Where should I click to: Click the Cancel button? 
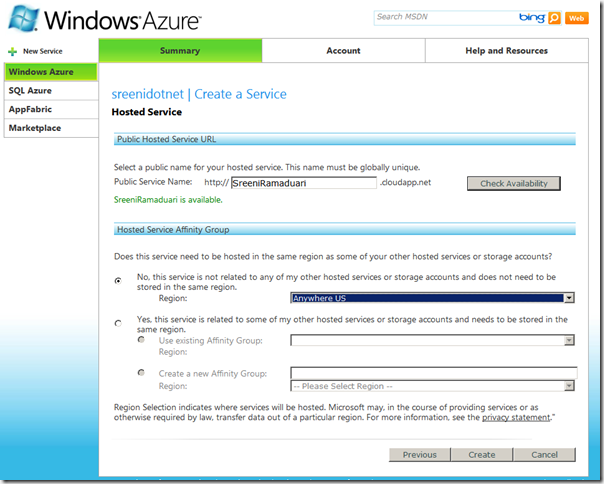(x=544, y=455)
